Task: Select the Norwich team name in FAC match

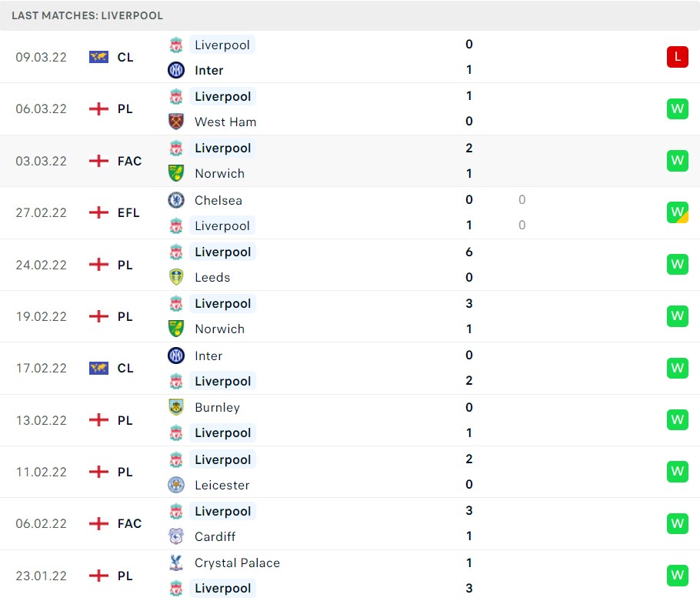Action: pos(219,173)
